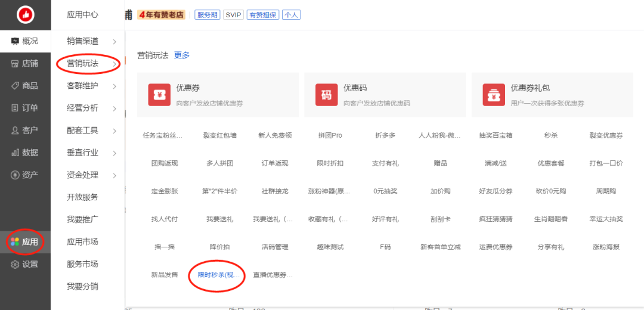Click the 服务期 badge
Viewport: 644px width, 310px height.
click(208, 15)
